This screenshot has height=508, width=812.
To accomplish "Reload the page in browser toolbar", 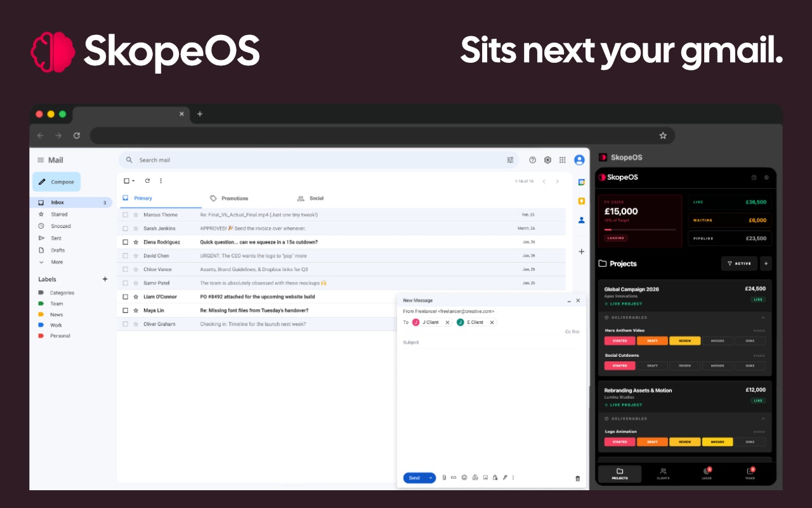I will click(x=77, y=135).
